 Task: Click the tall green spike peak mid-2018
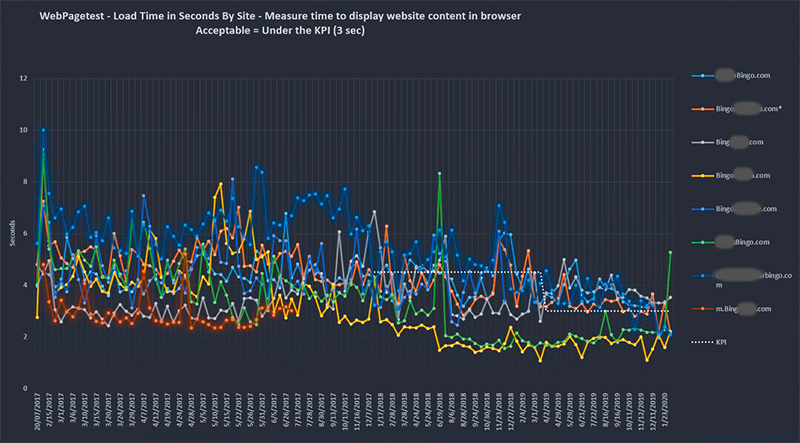(439, 173)
